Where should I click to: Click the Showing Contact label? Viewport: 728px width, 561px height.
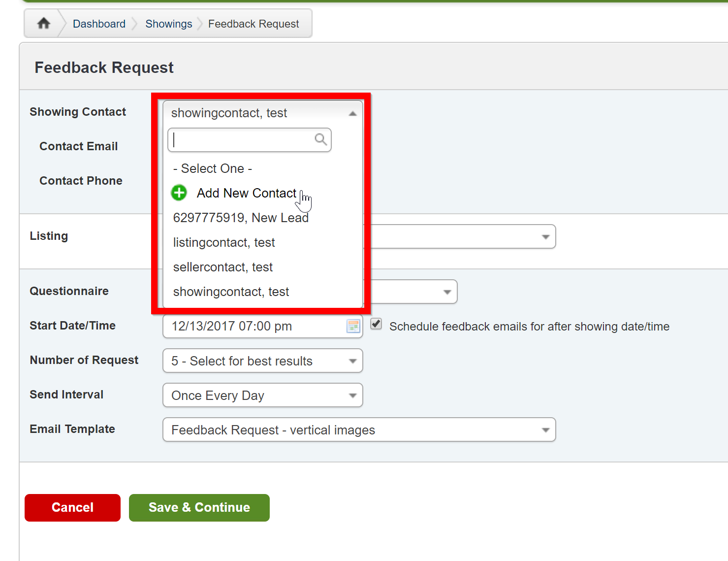click(x=78, y=112)
